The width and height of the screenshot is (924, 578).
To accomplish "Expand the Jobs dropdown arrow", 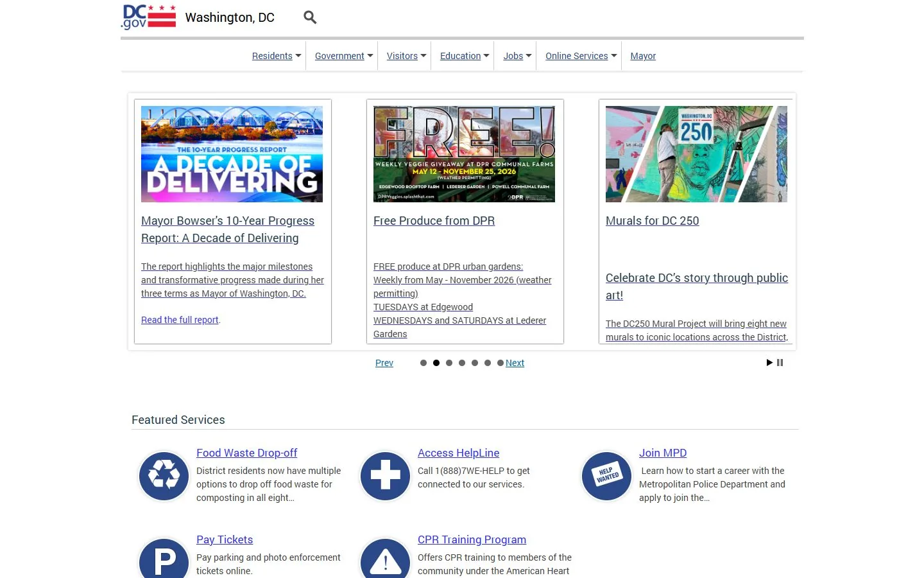I will click(529, 56).
